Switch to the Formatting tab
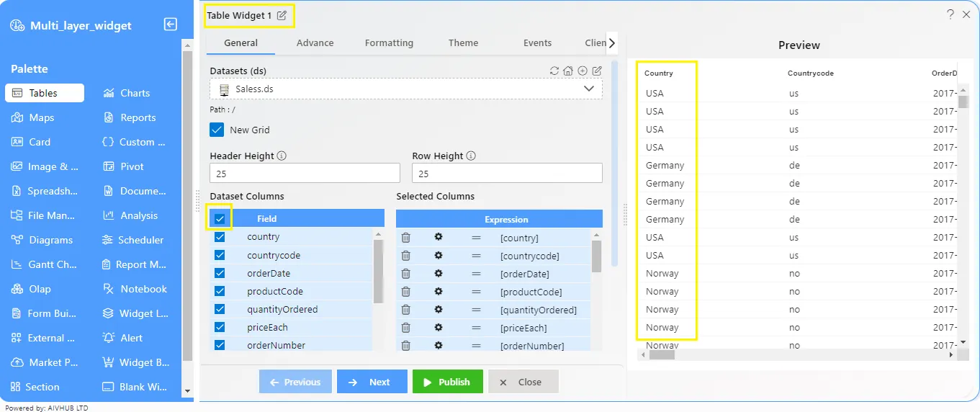This screenshot has height=412, width=980. coord(389,42)
